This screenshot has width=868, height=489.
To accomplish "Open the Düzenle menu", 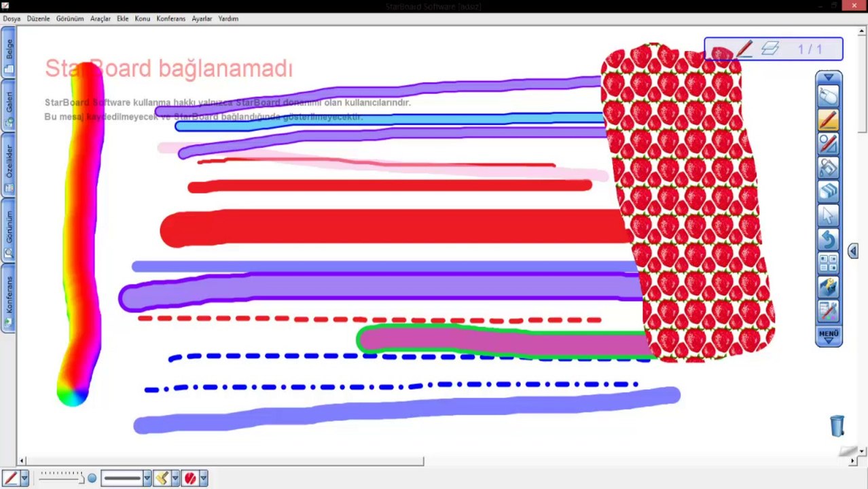I will point(39,19).
